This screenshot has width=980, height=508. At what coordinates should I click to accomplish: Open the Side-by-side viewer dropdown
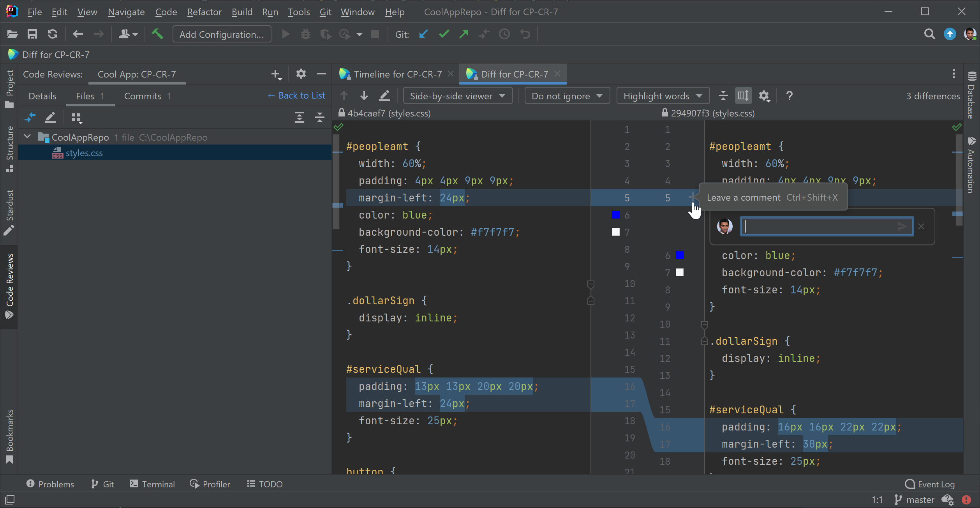pos(457,96)
